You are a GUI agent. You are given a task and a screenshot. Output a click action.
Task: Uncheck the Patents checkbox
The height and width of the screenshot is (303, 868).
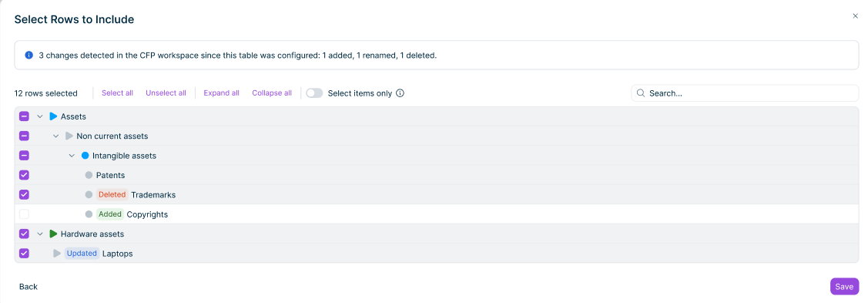point(24,175)
